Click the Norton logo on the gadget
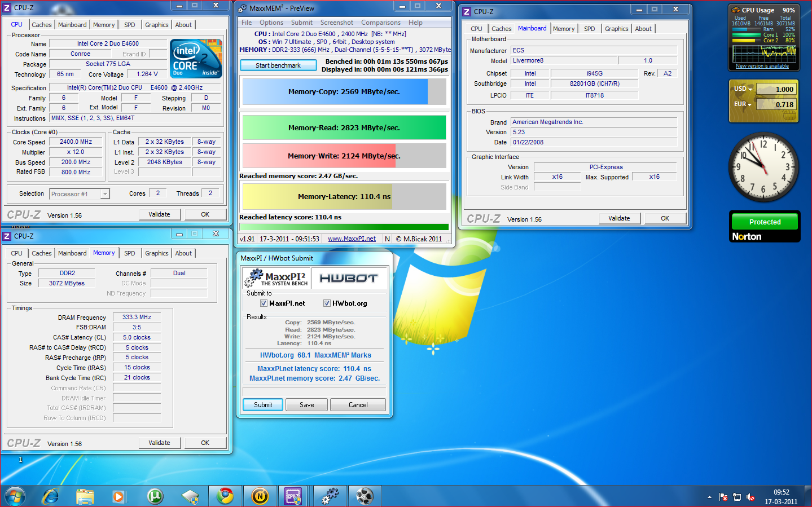Screen dimensions: 812x507 point(747,237)
